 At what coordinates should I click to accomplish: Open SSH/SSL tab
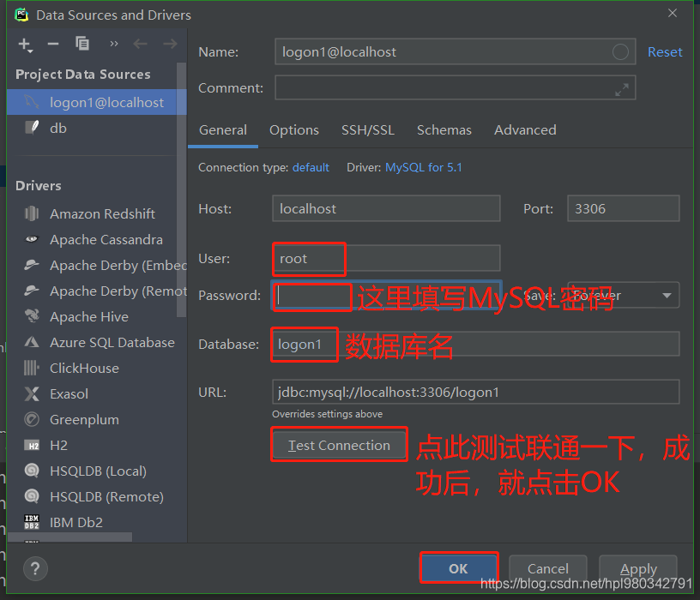368,129
